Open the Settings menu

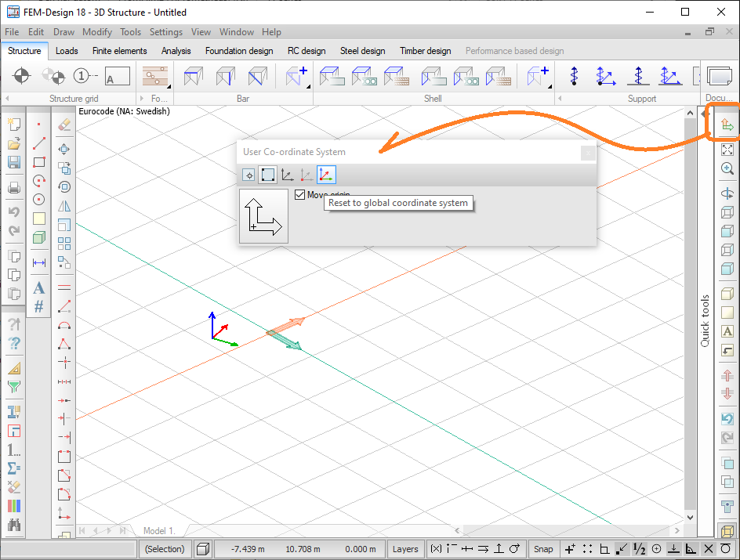(166, 32)
